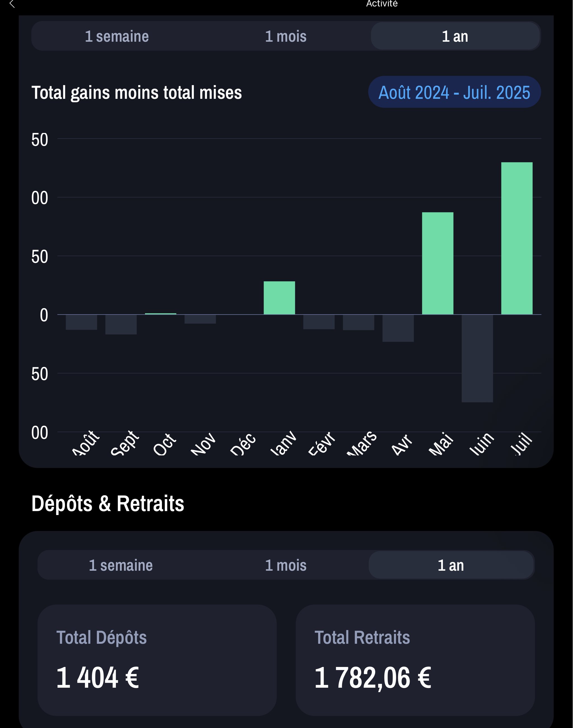Select the gains chart '1 semaine' tab
The height and width of the screenshot is (728, 573).
coord(117,36)
